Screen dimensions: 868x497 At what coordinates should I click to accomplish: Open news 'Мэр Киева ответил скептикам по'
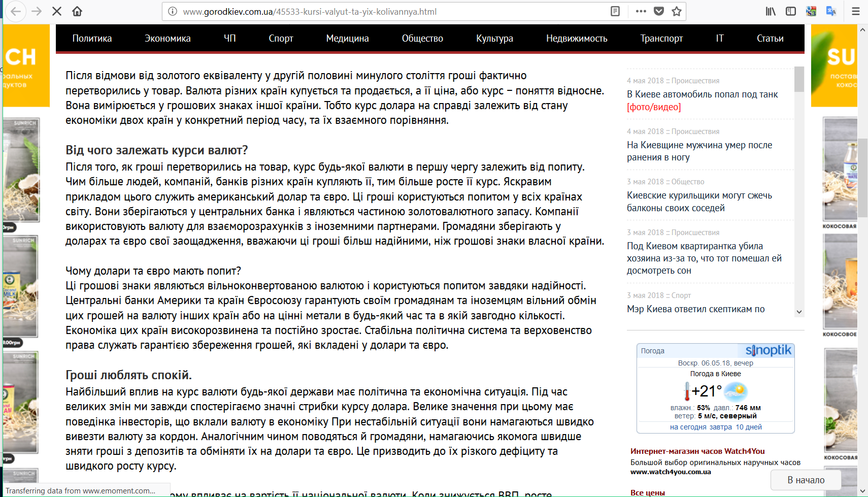pyautogui.click(x=695, y=309)
